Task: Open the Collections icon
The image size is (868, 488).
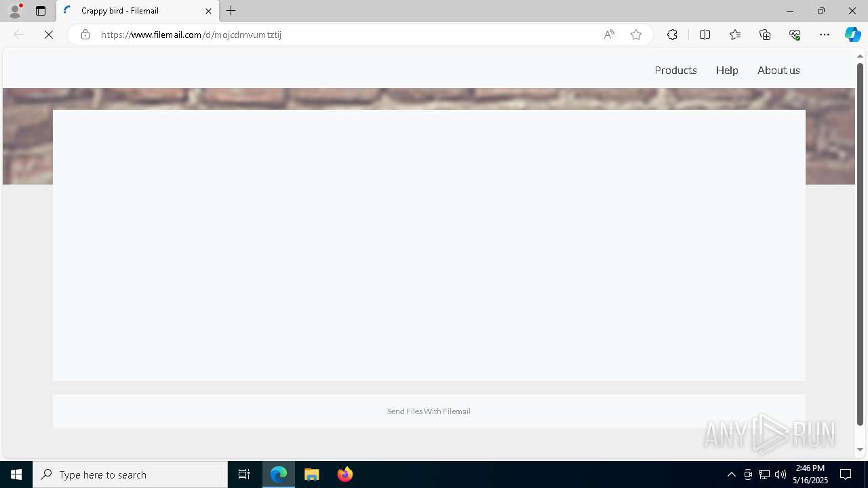Action: [x=765, y=35]
